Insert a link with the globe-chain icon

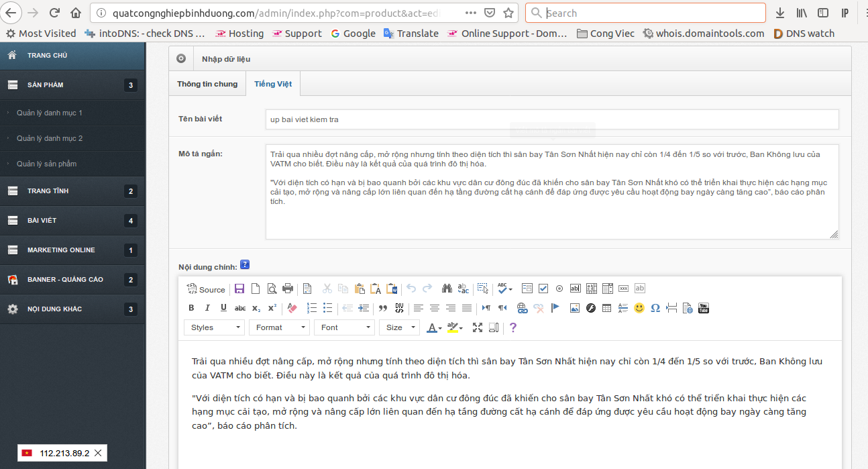[x=522, y=308]
